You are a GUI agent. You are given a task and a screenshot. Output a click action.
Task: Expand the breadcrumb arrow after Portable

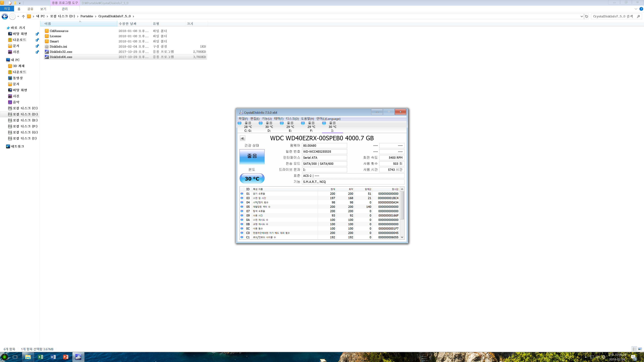(x=95, y=16)
